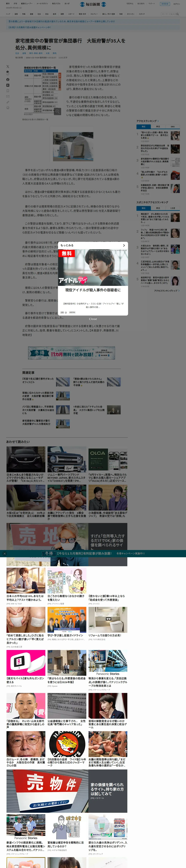Click the ログイン link
Image resolution: width=186 pixels, height=868 pixels.
(177, 4)
